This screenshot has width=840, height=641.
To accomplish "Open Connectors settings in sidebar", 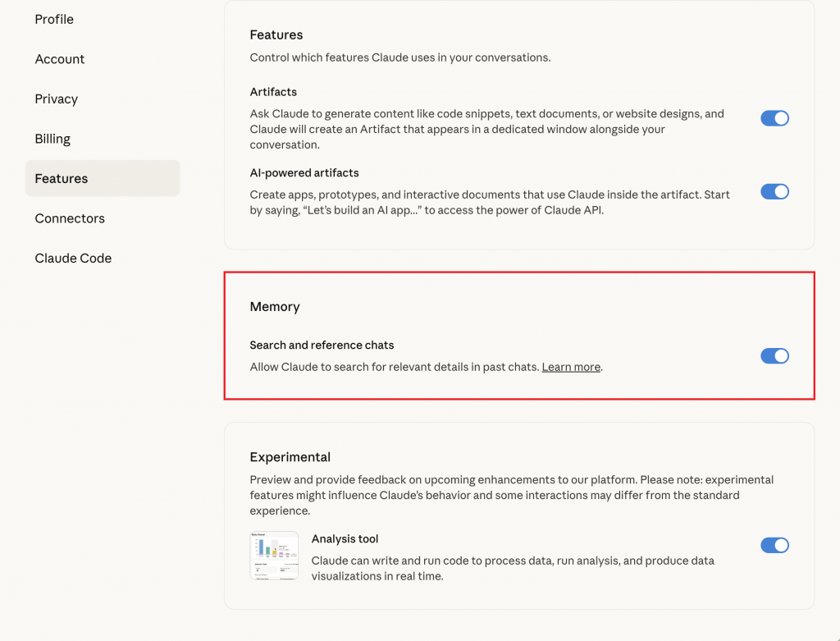I will click(70, 218).
